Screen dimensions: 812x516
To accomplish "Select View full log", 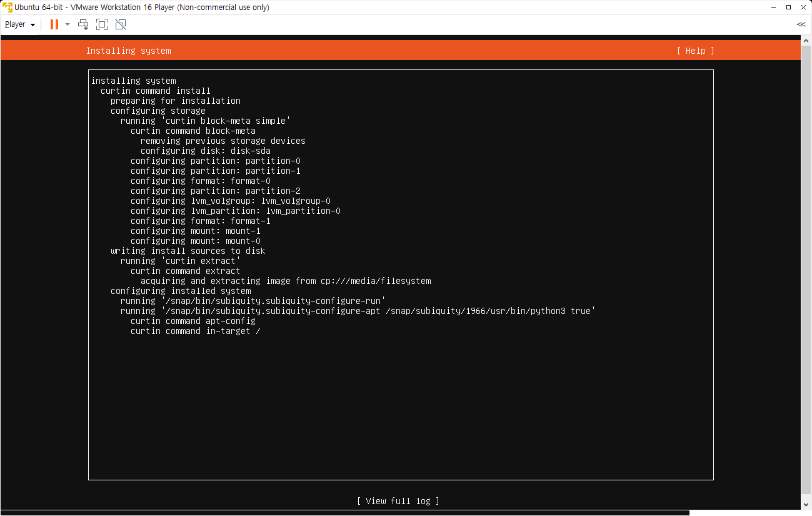I will click(398, 501).
